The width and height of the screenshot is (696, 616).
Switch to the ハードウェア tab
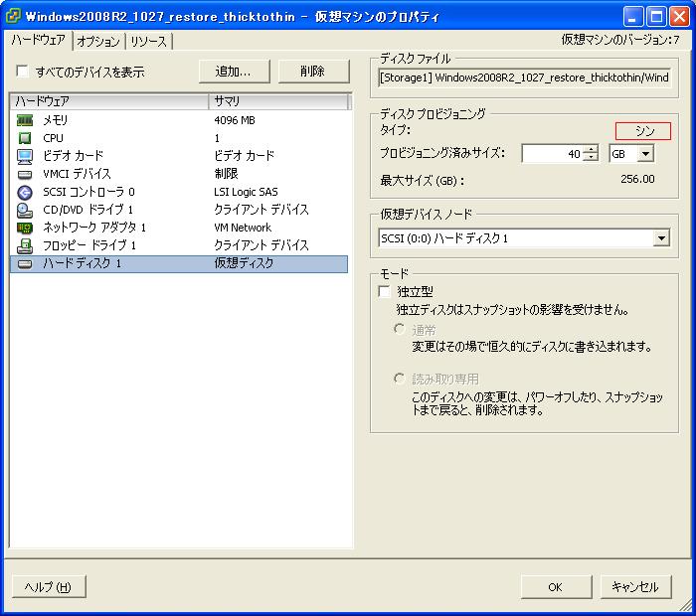(38, 40)
